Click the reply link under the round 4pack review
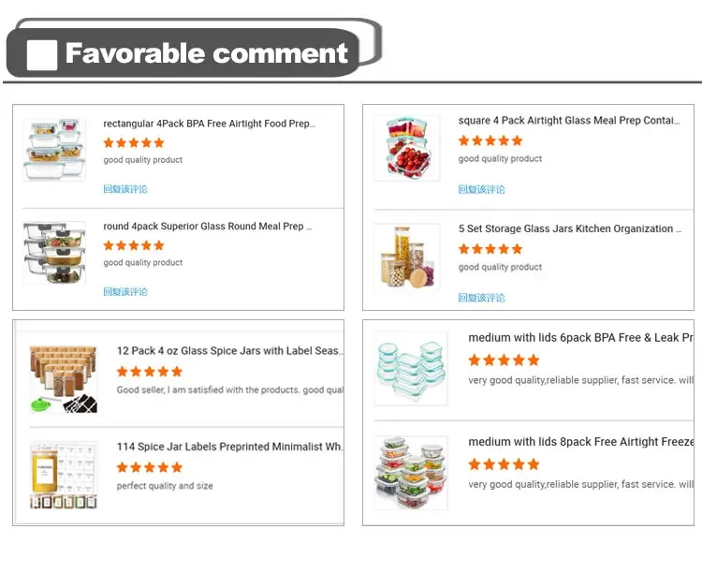Screen dimensions: 702x588 (x=125, y=292)
